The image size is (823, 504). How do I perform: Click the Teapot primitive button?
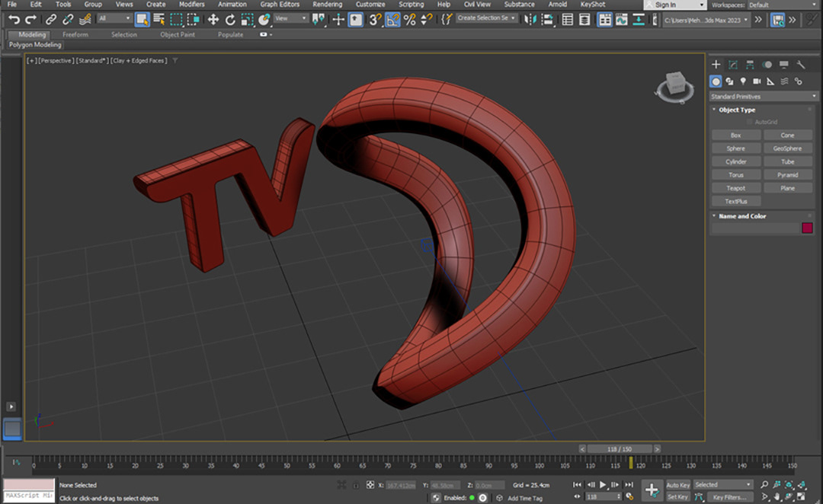point(736,188)
